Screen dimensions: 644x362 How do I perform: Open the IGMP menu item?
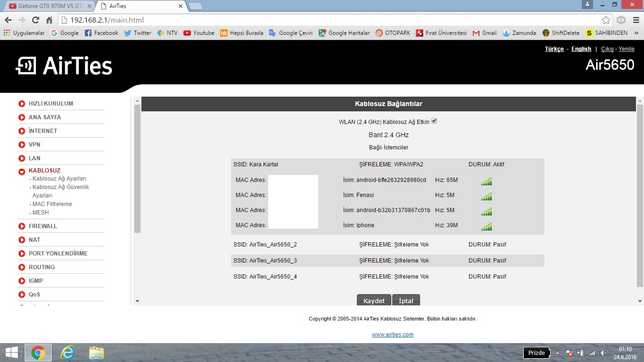tap(36, 281)
